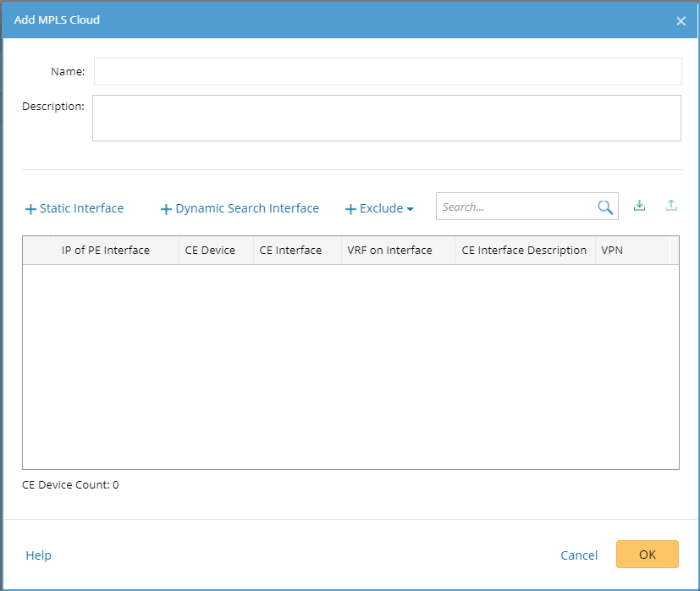The image size is (700, 591).
Task: Click the upload arrow icon
Action: [671, 206]
